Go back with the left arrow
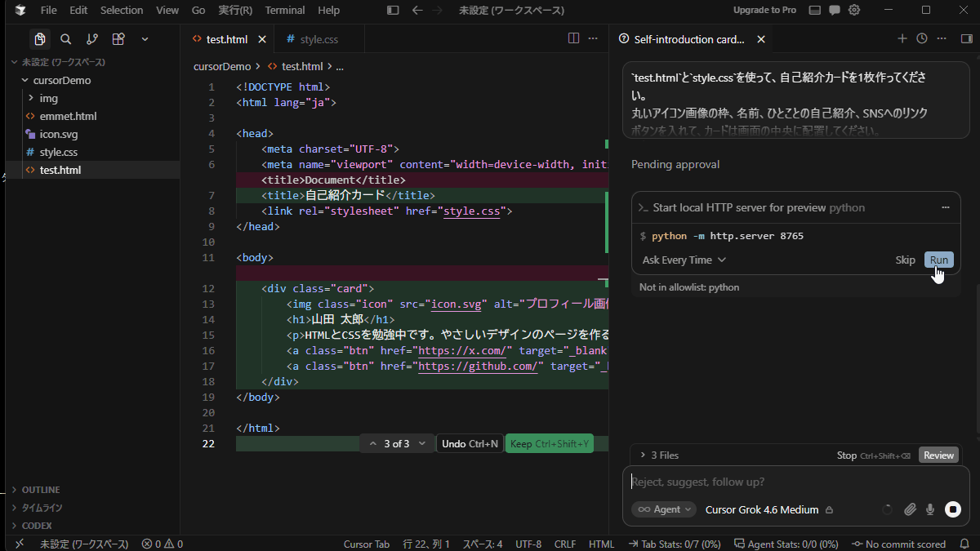This screenshot has height=551, width=980. [417, 11]
